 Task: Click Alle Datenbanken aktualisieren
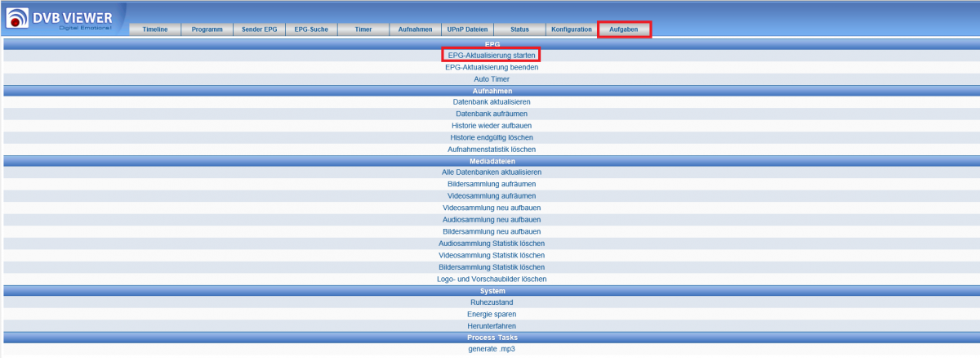[x=492, y=172]
